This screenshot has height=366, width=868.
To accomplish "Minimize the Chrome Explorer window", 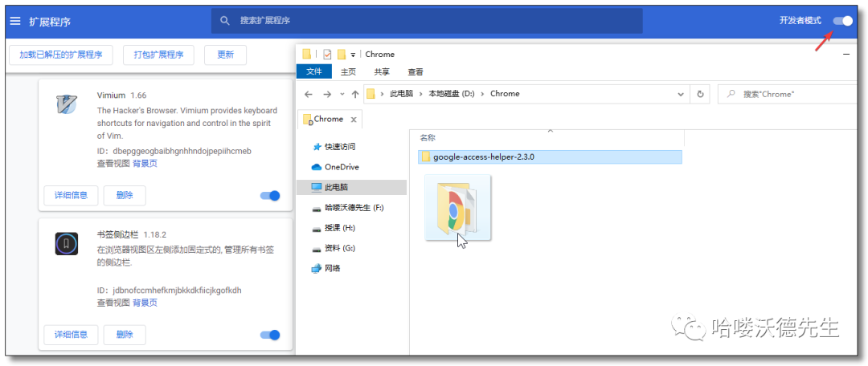I will (x=845, y=55).
